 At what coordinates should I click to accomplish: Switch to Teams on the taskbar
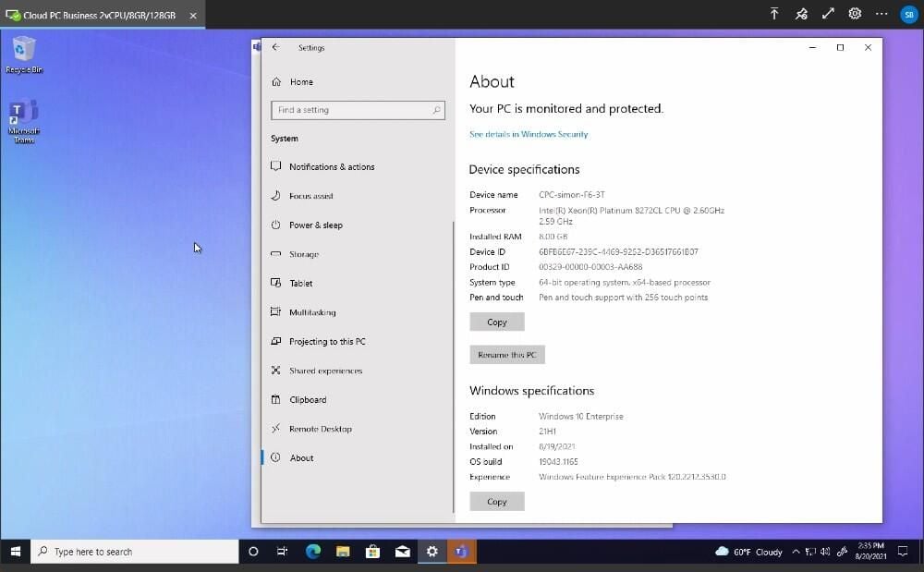[x=461, y=552]
